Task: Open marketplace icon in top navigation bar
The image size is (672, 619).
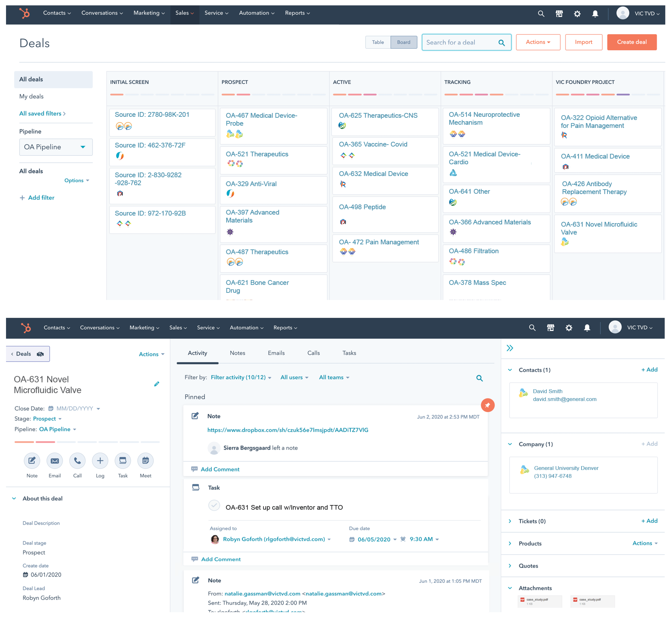Action: pyautogui.click(x=559, y=14)
